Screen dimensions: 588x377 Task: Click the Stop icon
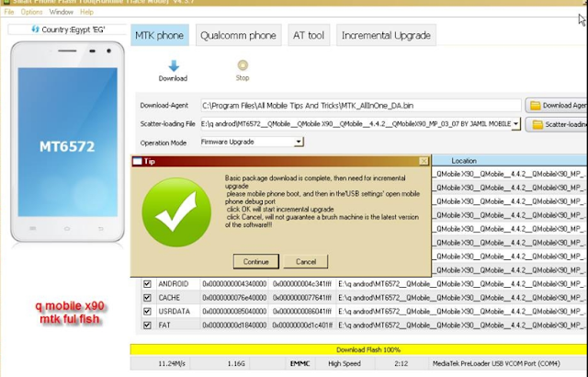pyautogui.click(x=243, y=65)
